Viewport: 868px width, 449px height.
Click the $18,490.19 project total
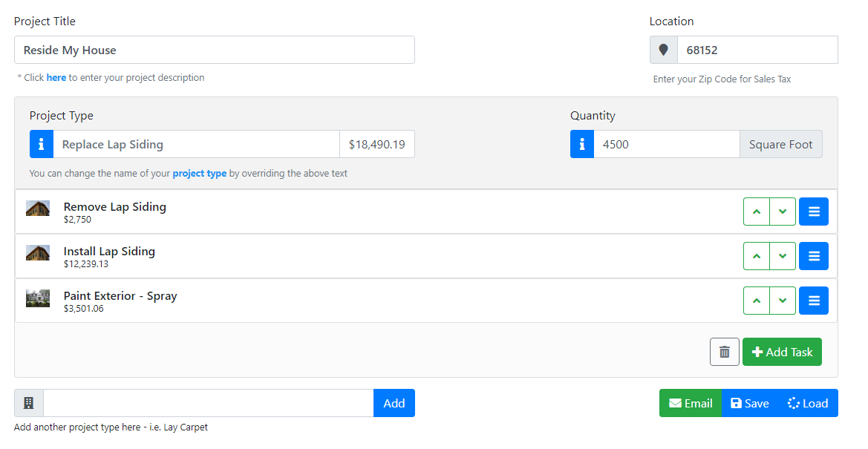[x=377, y=145]
